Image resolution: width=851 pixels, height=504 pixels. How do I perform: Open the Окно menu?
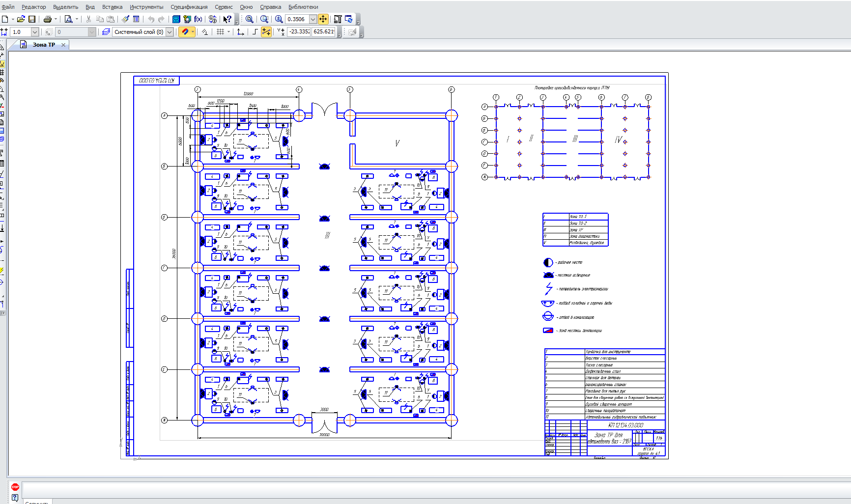click(246, 7)
